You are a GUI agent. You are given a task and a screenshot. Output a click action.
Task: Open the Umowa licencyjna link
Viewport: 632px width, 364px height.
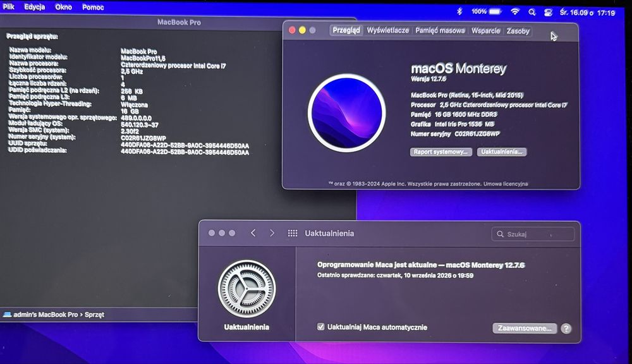click(x=506, y=184)
